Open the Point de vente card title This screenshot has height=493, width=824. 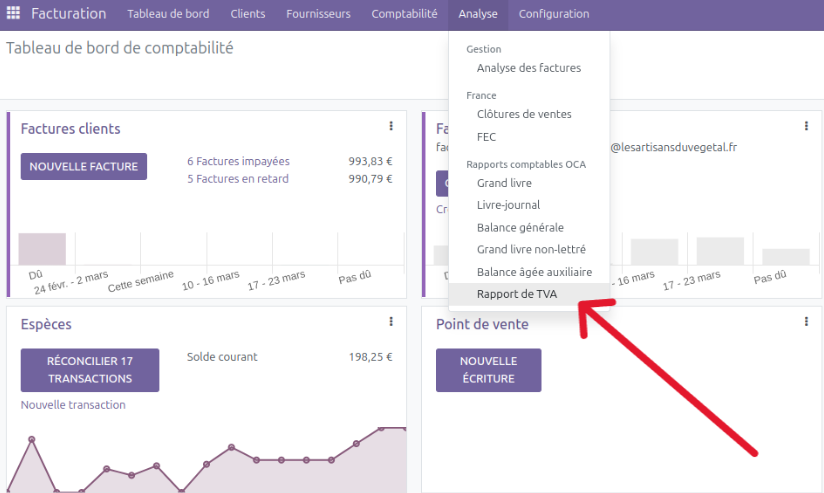482,324
